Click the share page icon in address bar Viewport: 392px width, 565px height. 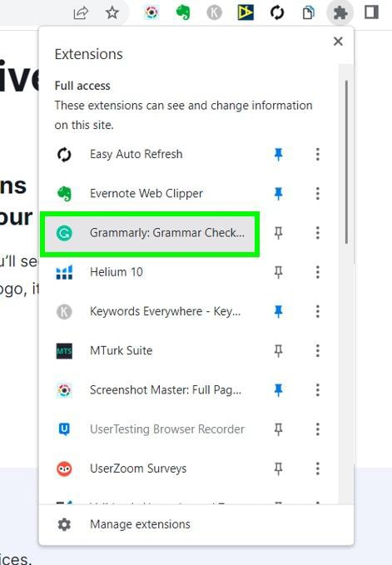click(x=81, y=13)
